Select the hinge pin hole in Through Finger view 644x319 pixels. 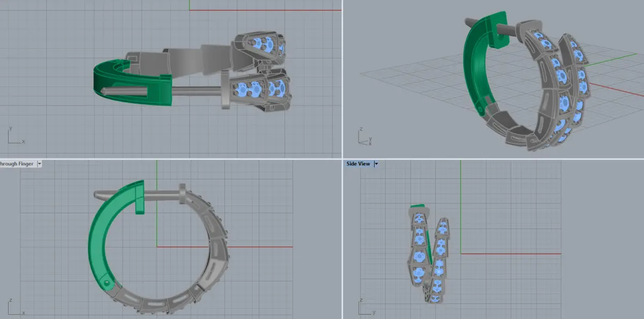coord(108,282)
